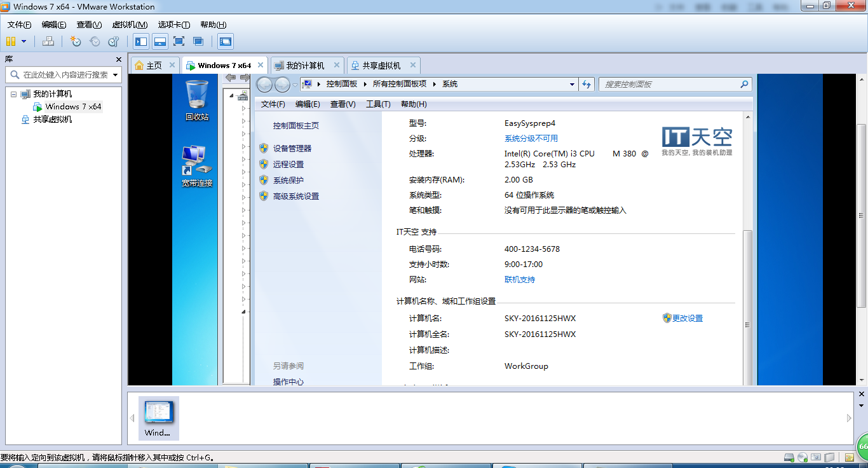Open 操作中心 link in see-also section
This screenshot has width=868, height=468.
[288, 382]
